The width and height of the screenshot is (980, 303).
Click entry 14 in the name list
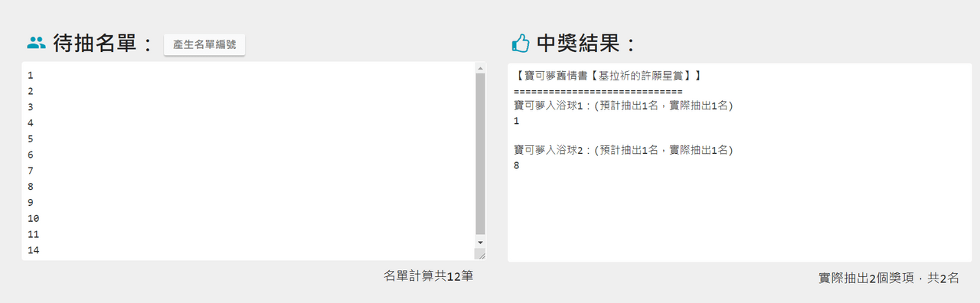point(33,251)
